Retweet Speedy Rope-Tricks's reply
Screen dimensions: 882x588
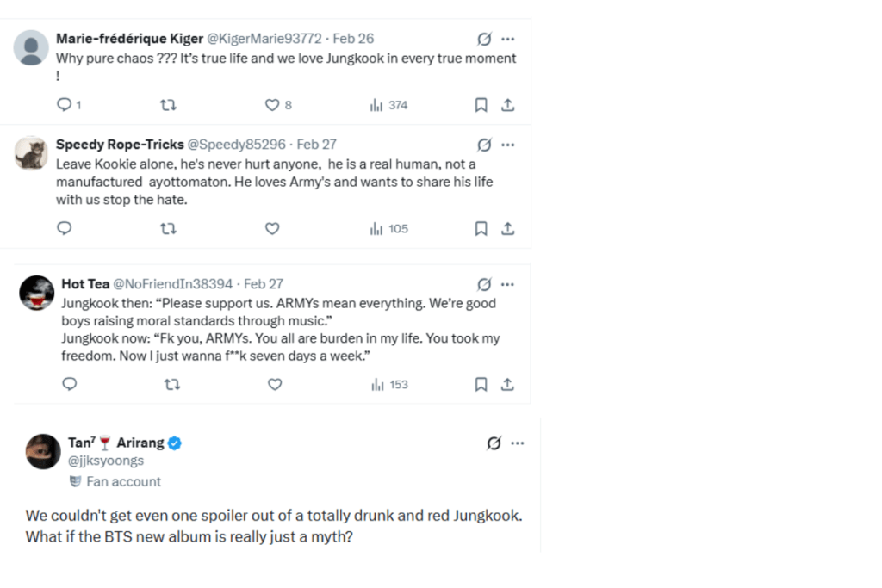point(169,228)
